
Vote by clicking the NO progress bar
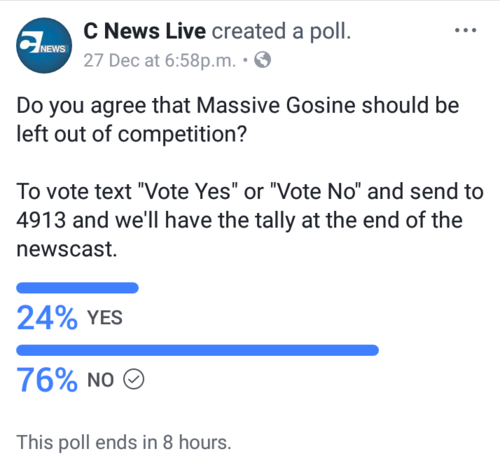tap(197, 350)
